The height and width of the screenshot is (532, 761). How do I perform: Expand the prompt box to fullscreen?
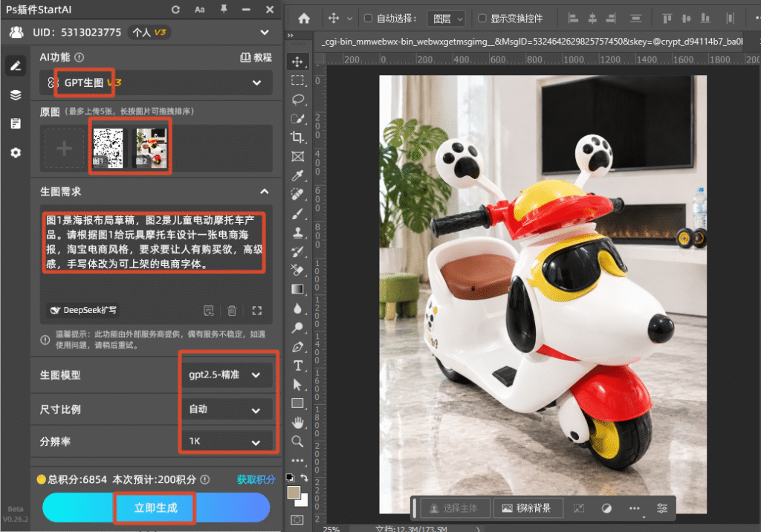tap(256, 311)
